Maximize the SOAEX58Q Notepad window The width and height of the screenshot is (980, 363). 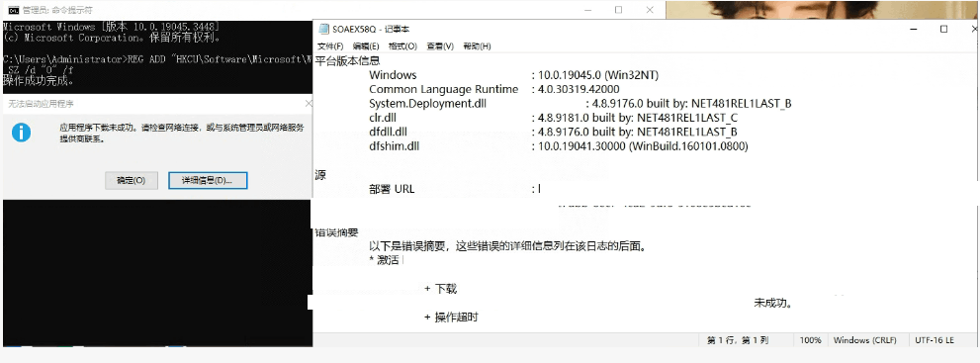point(943,30)
